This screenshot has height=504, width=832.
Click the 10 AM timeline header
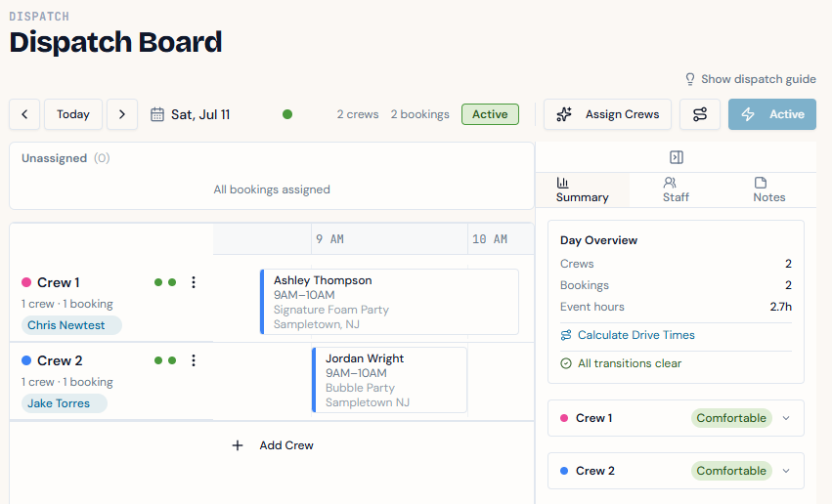[x=490, y=239]
